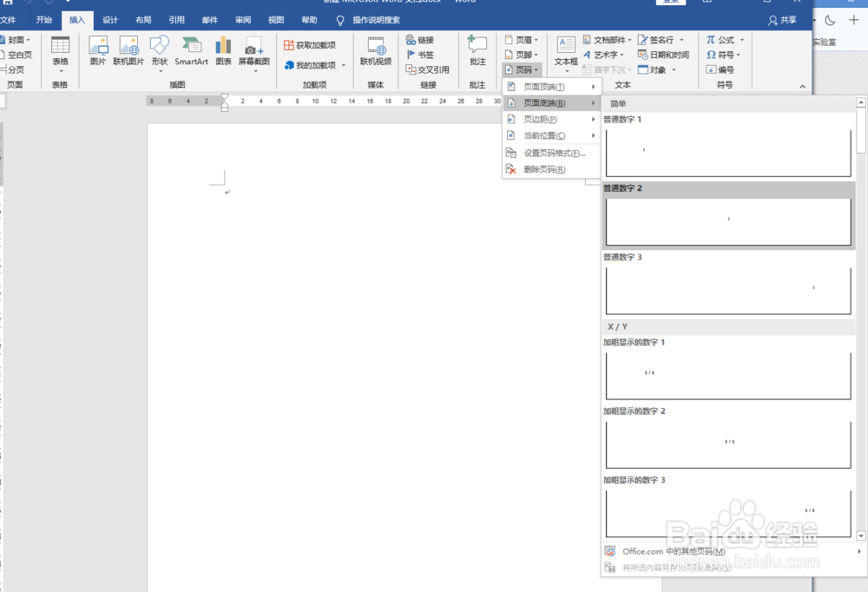Expand 页边距 page margins submenu
This screenshot has width=868, height=592.
551,120
